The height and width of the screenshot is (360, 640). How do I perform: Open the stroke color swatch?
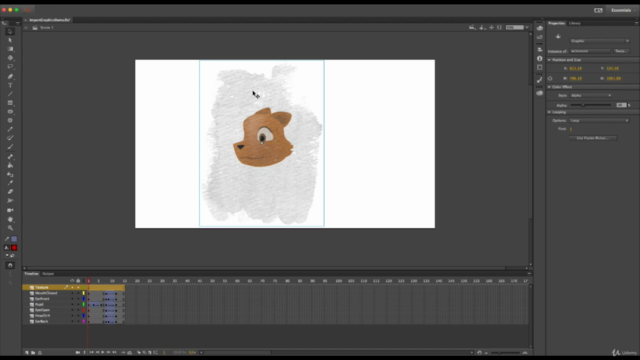tap(14, 239)
